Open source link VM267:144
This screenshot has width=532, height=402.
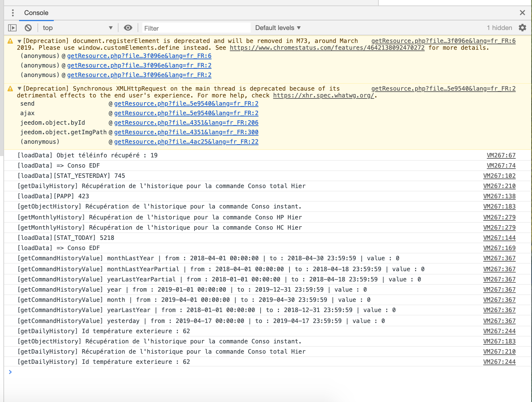[x=499, y=238]
